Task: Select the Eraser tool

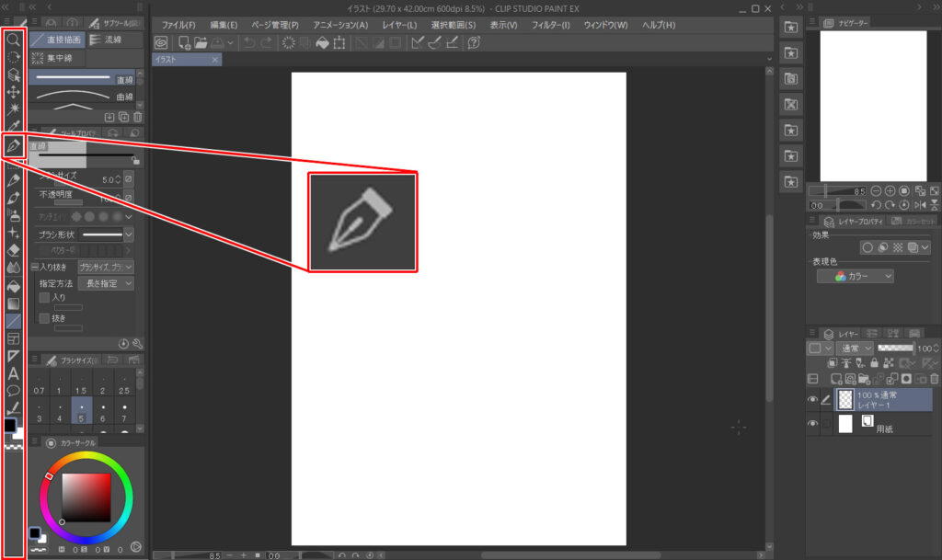Action: [x=14, y=249]
